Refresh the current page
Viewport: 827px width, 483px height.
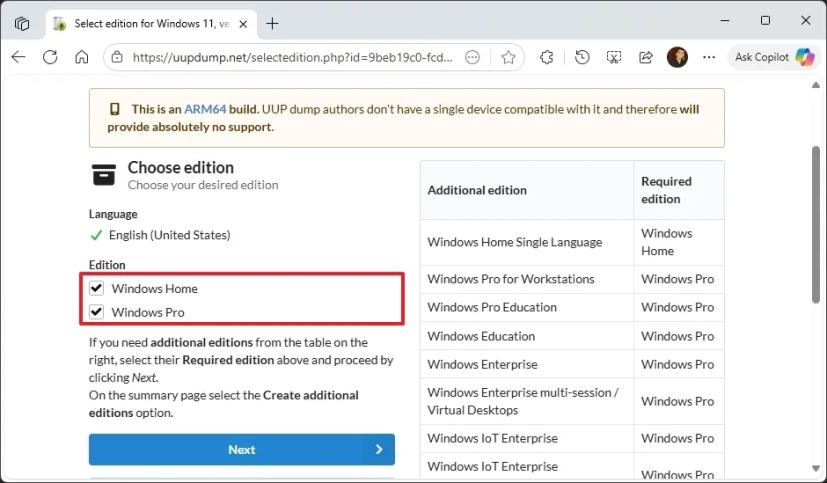[x=50, y=57]
